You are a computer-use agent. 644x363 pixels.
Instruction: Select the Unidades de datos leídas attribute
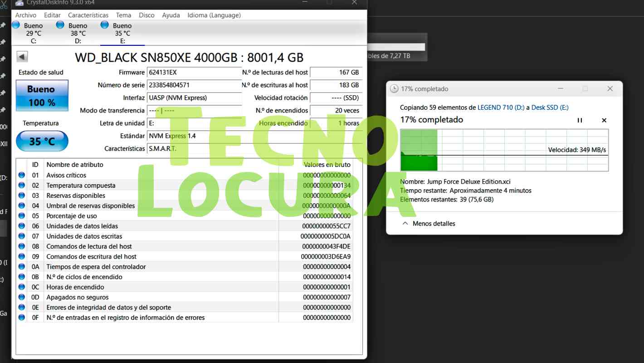82,226
